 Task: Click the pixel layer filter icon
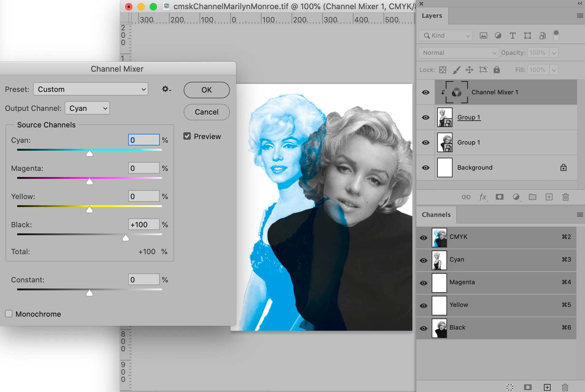[x=483, y=36]
